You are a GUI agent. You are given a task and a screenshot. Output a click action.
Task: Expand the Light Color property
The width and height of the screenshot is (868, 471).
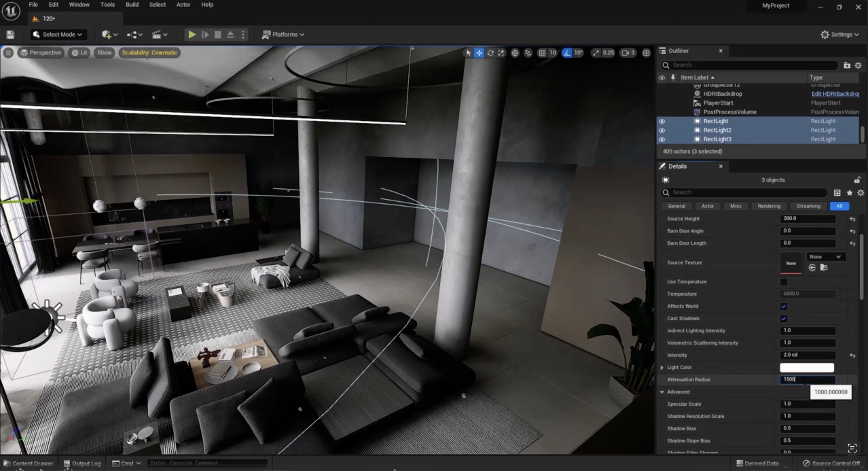pyautogui.click(x=662, y=367)
